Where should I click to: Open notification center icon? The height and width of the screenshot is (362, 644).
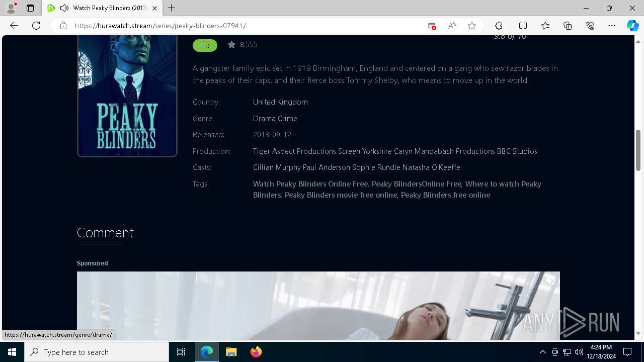[627, 352]
